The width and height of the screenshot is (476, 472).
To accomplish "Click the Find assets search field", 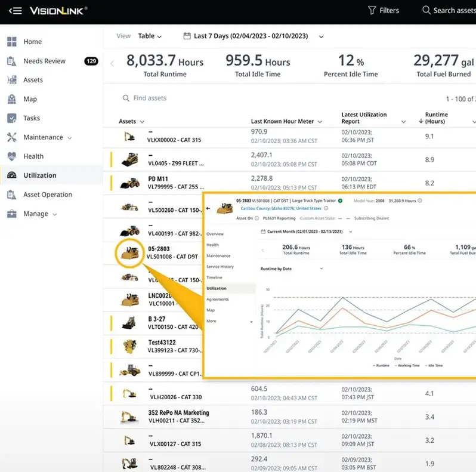I will coord(150,98).
